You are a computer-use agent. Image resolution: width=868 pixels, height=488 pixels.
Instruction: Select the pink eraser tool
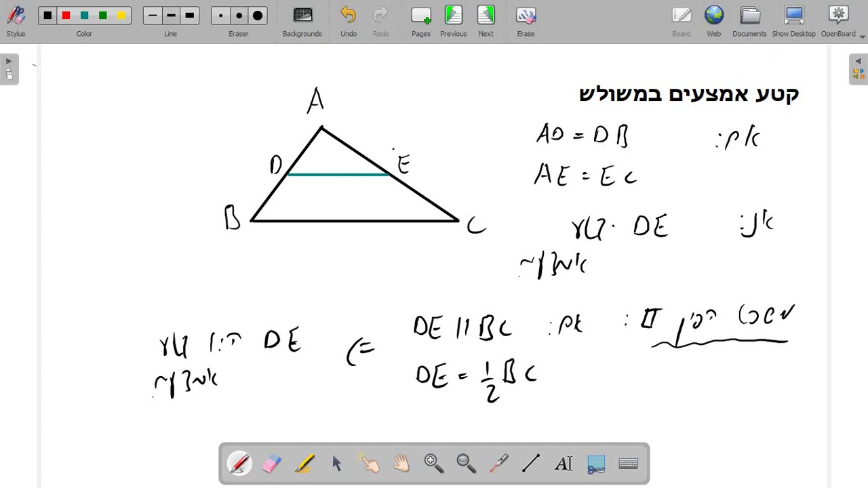(271, 464)
